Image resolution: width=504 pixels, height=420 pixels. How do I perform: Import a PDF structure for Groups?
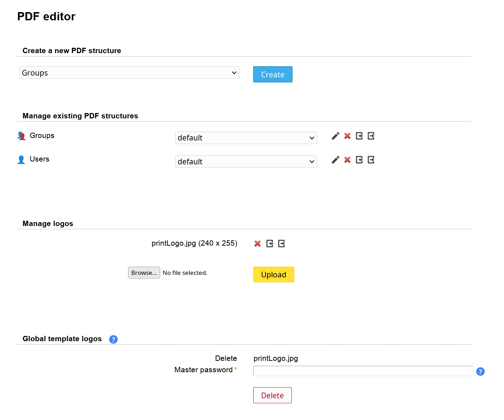[359, 136]
